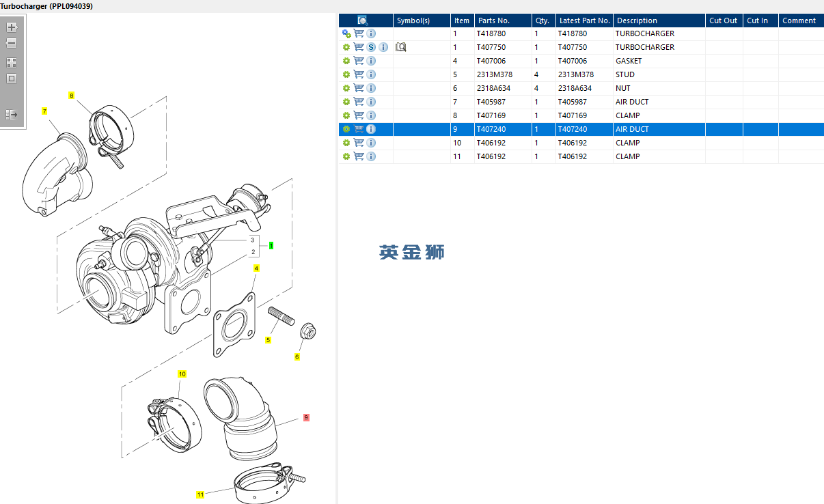The height and width of the screenshot is (504, 824).
Task: Open info for T418780 turbocharger
Action: click(371, 33)
